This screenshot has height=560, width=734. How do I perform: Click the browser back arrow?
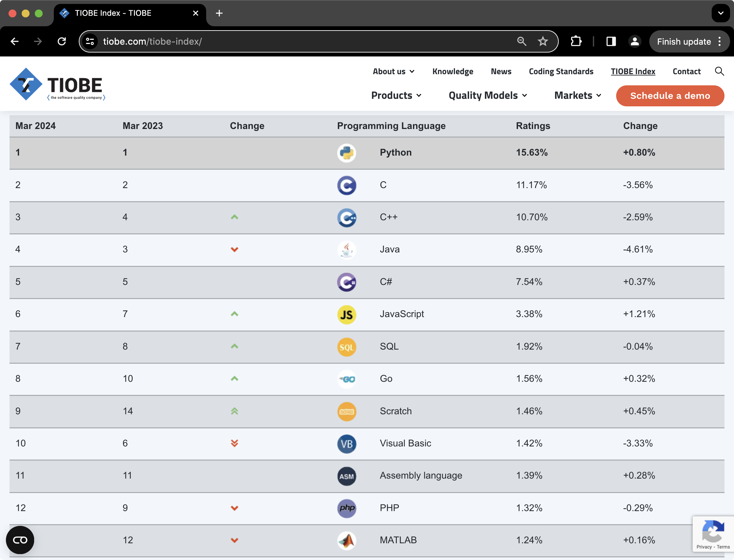(x=15, y=41)
